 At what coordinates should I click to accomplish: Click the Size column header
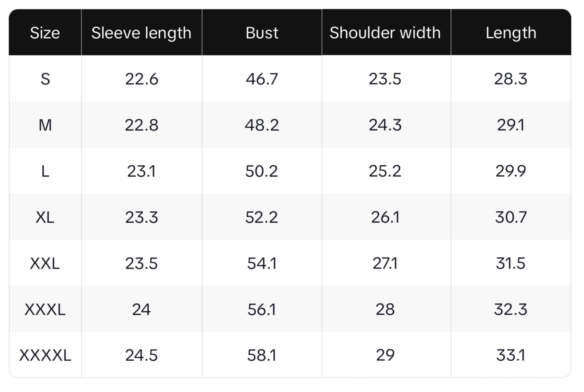(x=45, y=33)
